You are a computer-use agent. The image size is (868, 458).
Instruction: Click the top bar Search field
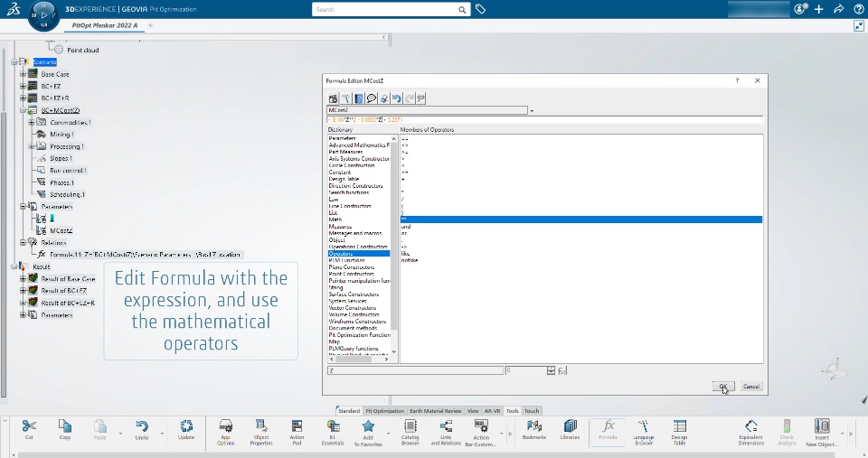(x=391, y=9)
